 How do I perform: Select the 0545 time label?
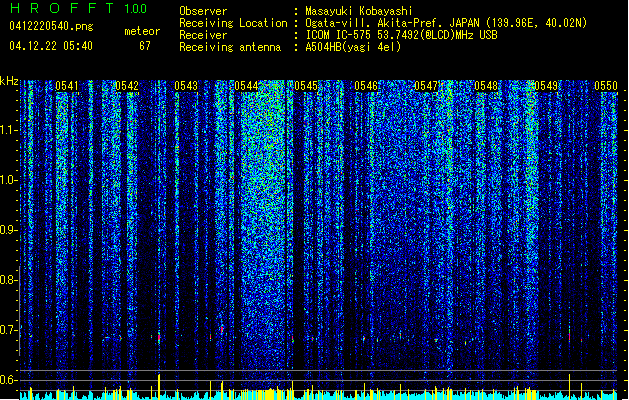coord(306,86)
